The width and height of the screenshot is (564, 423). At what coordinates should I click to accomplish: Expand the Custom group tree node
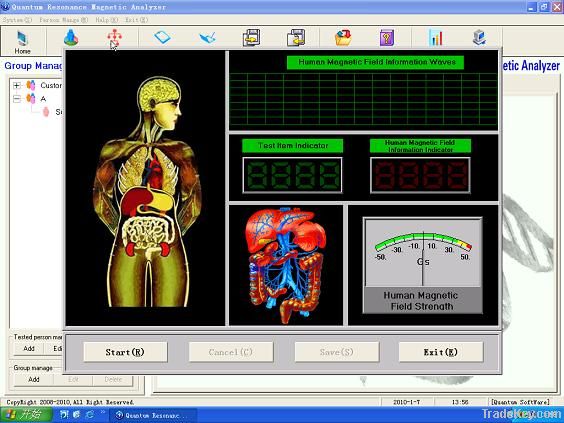click(17, 85)
